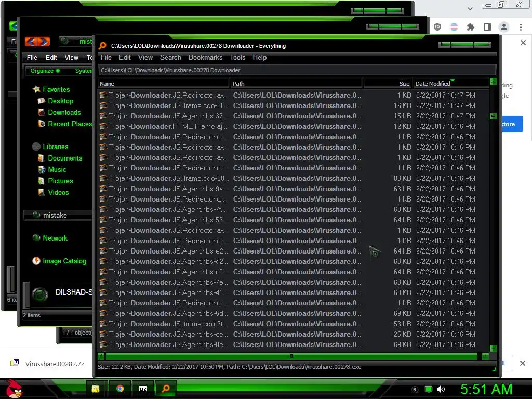532x399 pixels.
Task: Click the Everything search path input field
Action: (x=297, y=70)
